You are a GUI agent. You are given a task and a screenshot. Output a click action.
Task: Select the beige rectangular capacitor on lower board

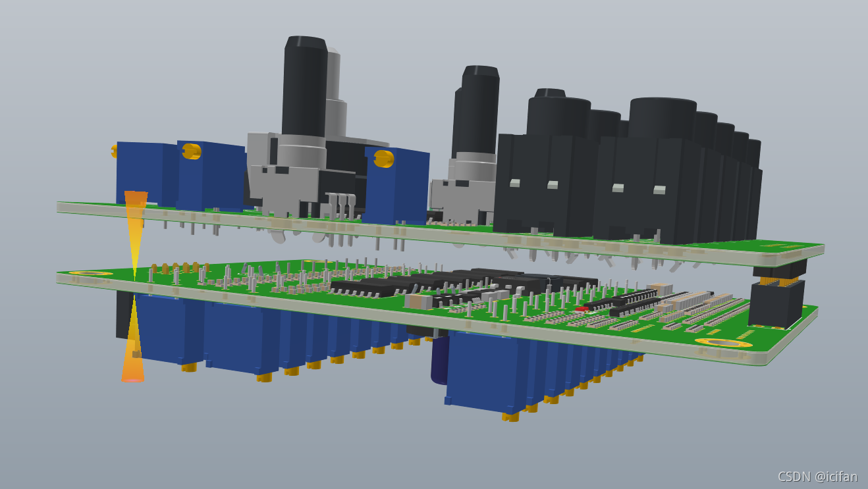(x=418, y=301)
